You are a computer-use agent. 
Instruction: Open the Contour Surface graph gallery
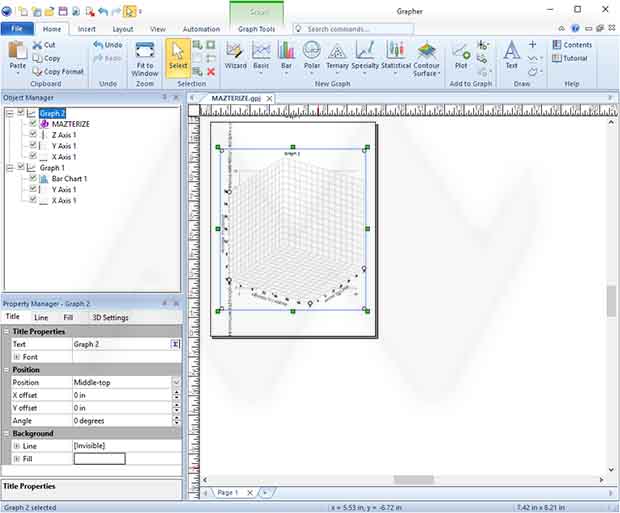[x=426, y=59]
